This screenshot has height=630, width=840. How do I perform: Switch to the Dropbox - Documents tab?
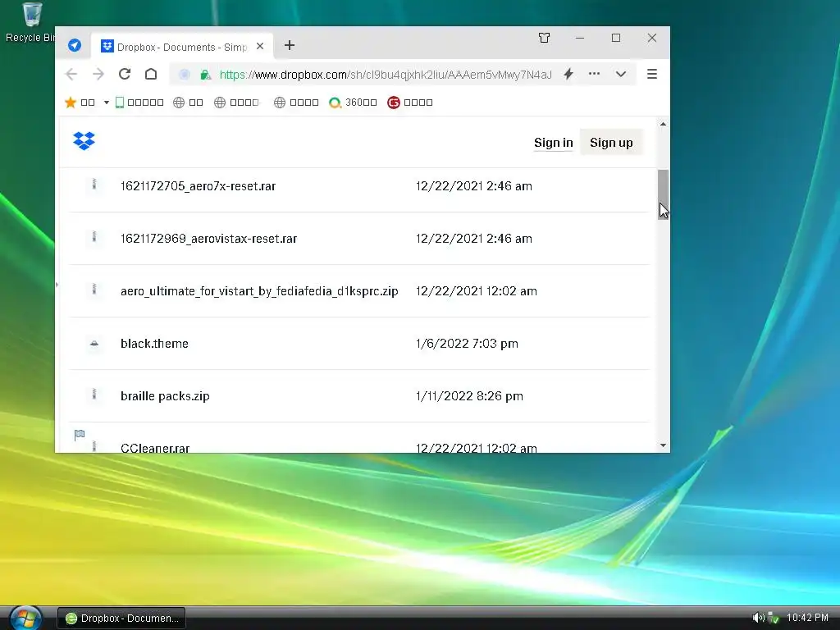pos(182,47)
